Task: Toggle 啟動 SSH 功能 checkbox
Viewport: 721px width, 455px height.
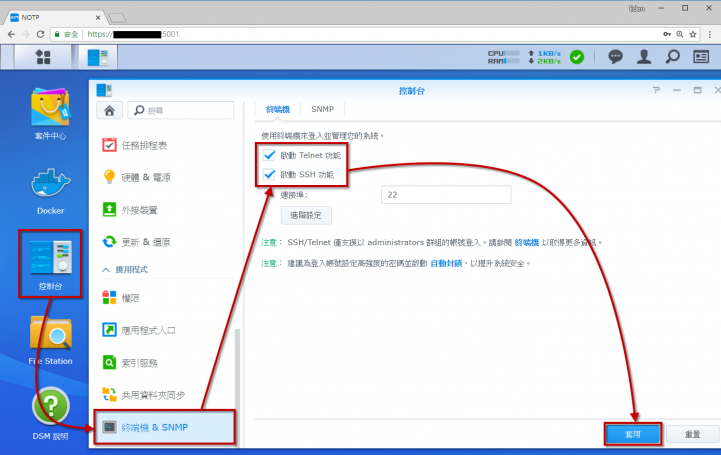Action: coord(269,175)
